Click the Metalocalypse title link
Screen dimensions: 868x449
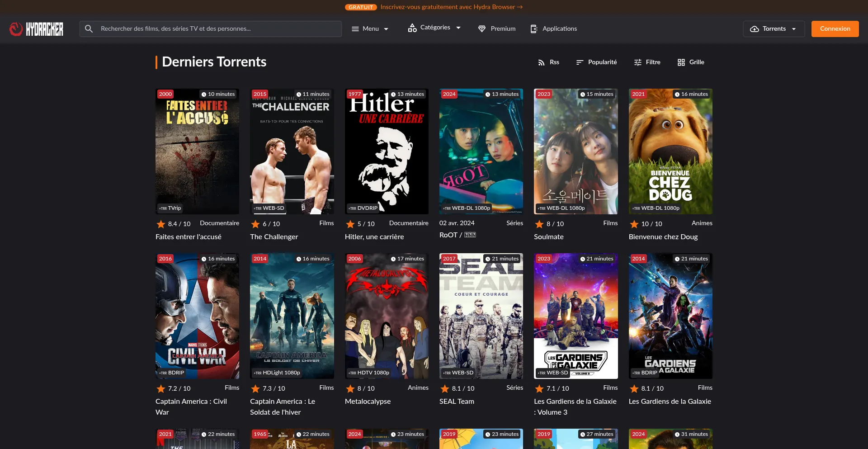368,402
